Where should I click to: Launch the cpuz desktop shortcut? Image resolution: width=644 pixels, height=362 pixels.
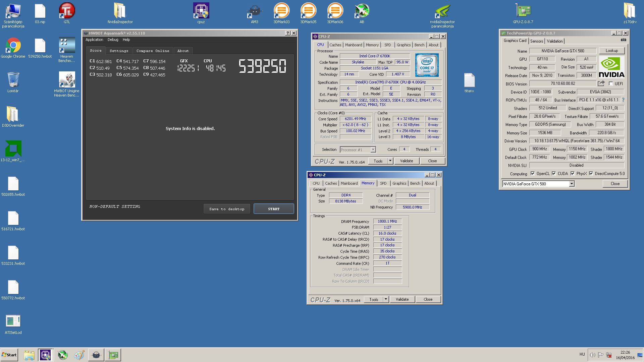tap(201, 13)
